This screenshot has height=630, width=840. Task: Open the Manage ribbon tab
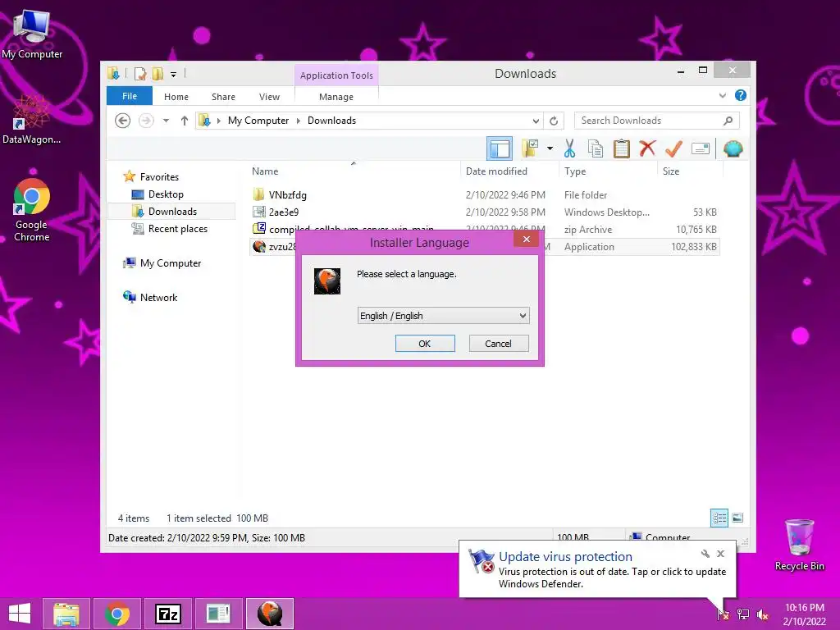[x=336, y=97]
